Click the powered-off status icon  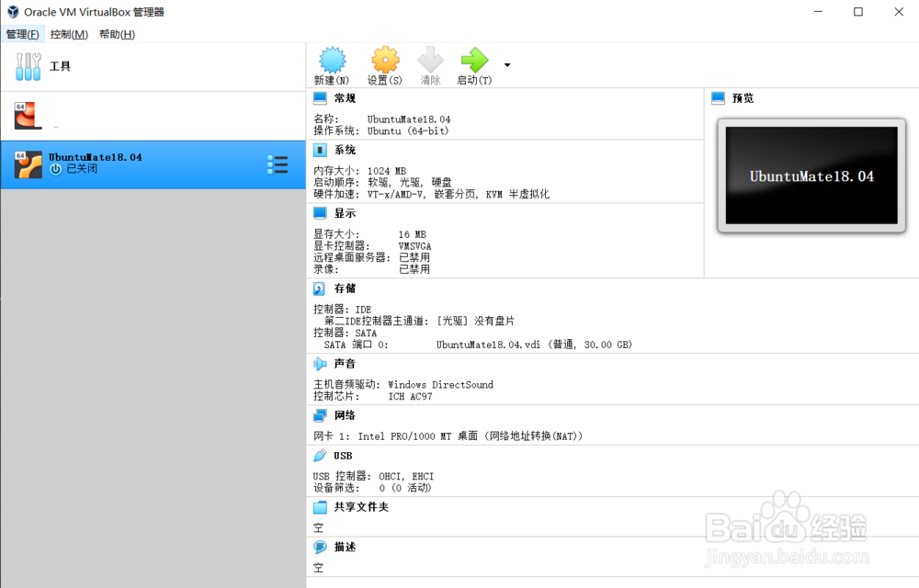click(56, 169)
